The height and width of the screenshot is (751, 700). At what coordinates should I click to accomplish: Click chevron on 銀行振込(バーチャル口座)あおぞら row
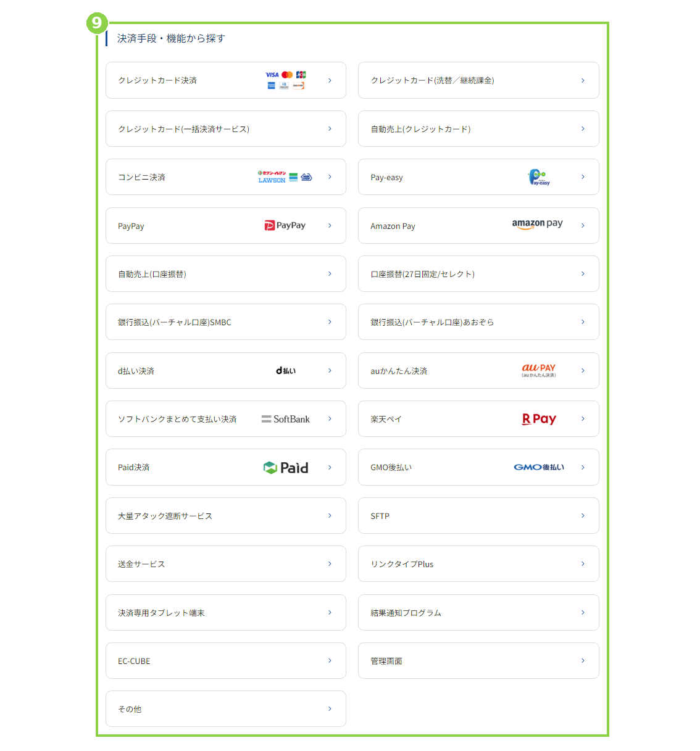tap(583, 322)
